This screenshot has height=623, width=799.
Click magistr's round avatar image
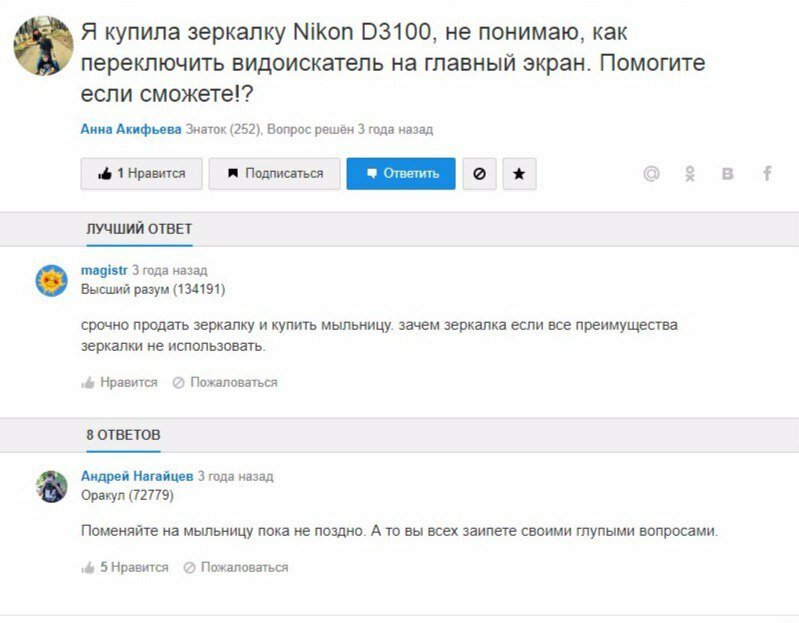(x=51, y=281)
